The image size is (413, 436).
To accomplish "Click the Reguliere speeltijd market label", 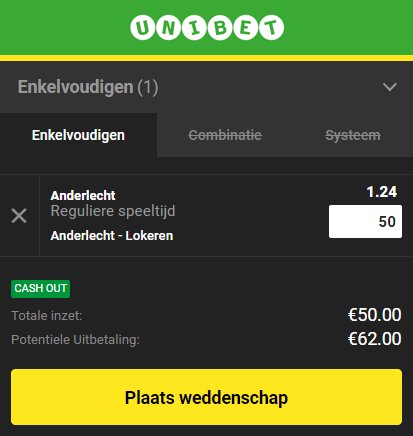I will (113, 211).
